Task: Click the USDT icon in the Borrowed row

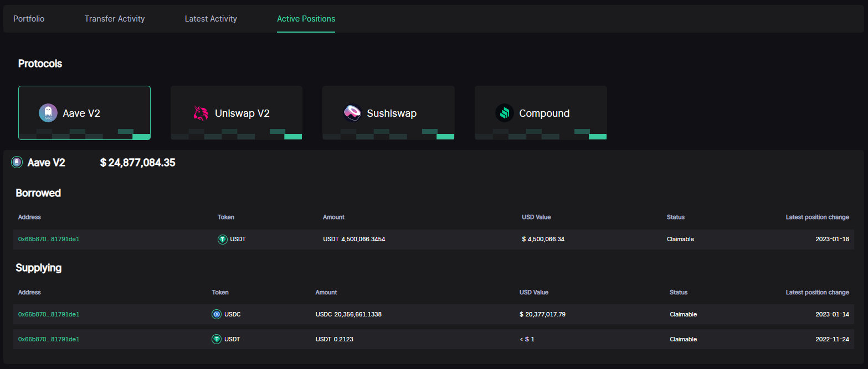Action: 223,240
